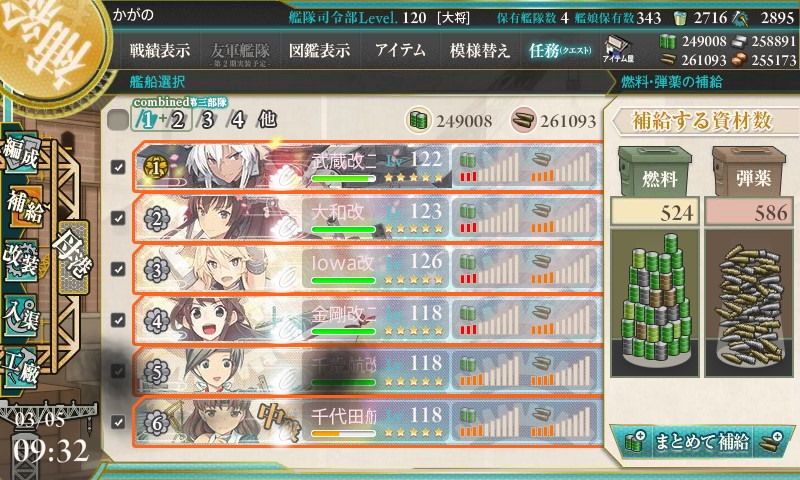The image size is (800, 480).
Task: Select the 補給 resupply sidebar icon
Action: 24,207
